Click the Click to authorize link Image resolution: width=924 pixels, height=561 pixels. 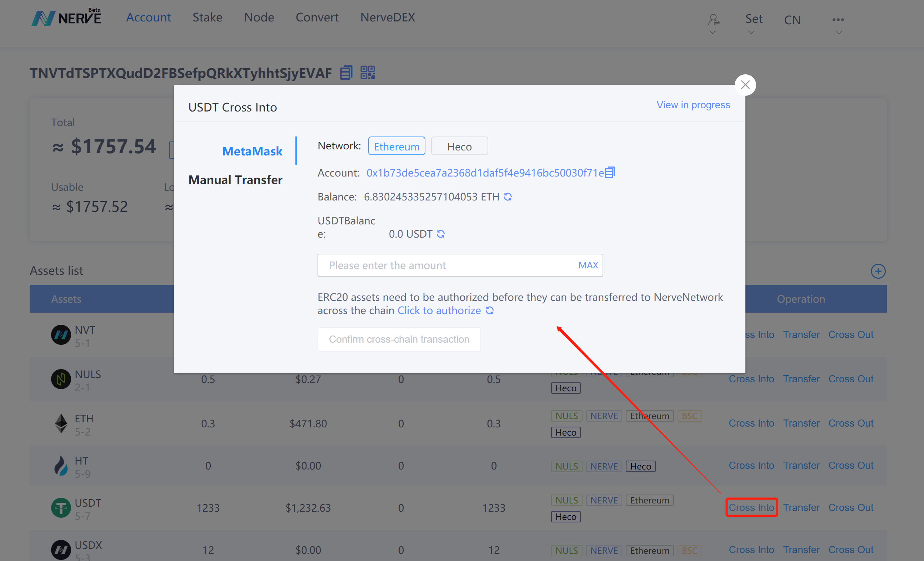tap(439, 310)
